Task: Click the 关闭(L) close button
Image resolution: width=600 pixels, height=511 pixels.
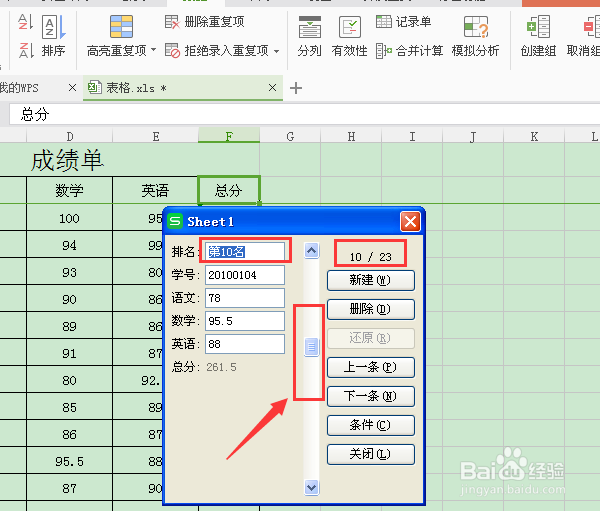Action: coord(370,454)
